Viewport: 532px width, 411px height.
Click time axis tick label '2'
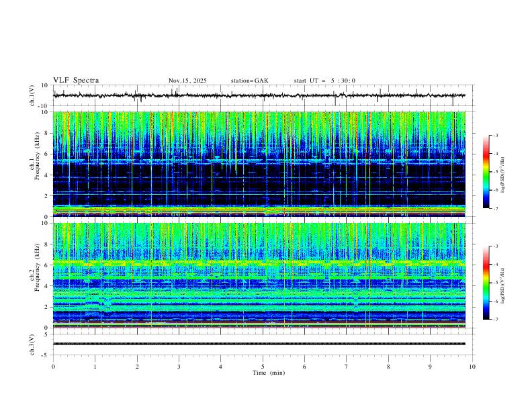pos(137,367)
